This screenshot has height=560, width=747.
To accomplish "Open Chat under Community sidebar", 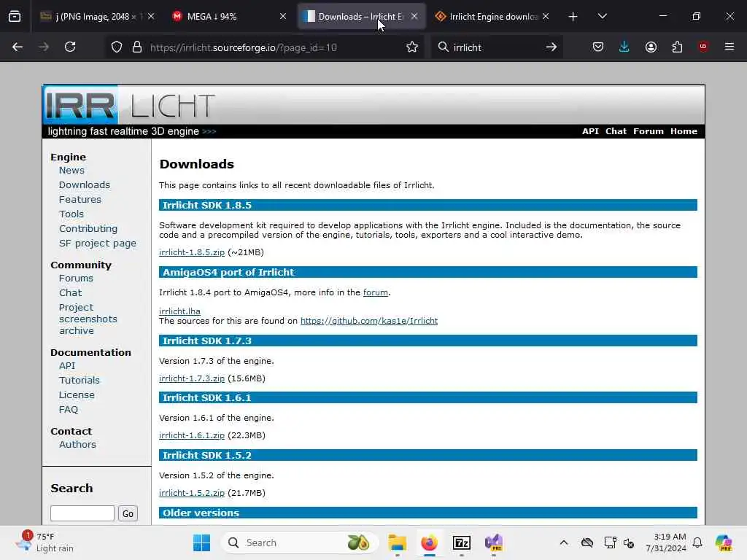I will 71,293.
